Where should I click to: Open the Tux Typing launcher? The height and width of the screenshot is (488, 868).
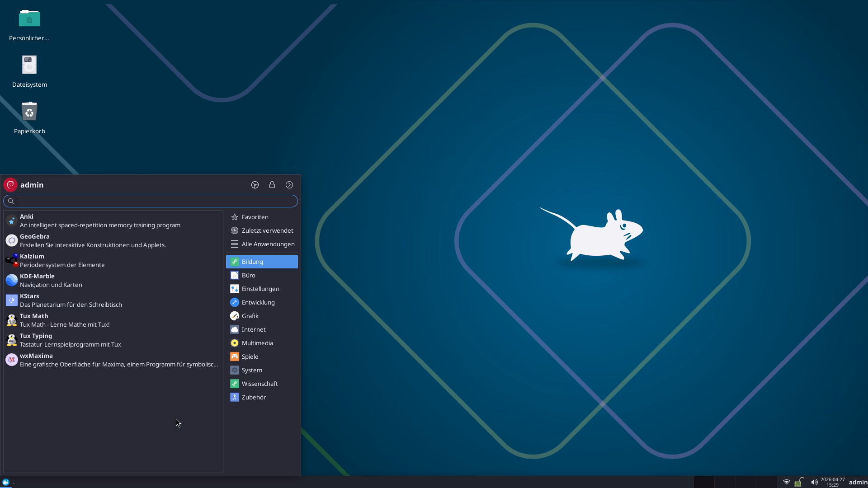(113, 340)
